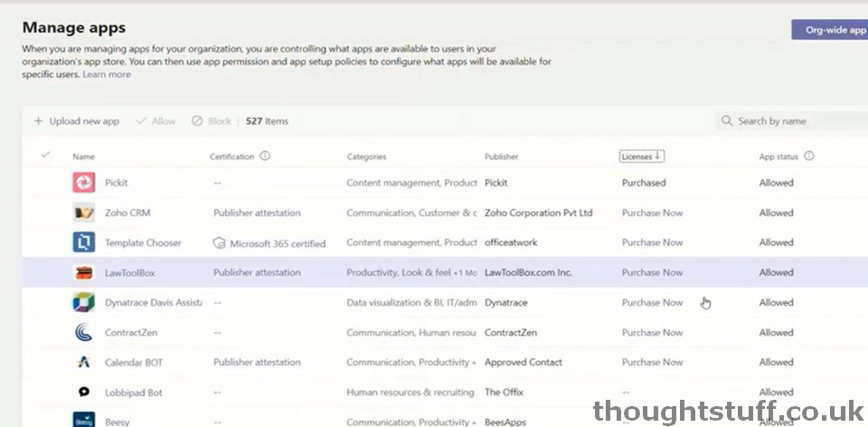Click the Categories column header
This screenshot has width=868, height=427.
[x=366, y=157]
